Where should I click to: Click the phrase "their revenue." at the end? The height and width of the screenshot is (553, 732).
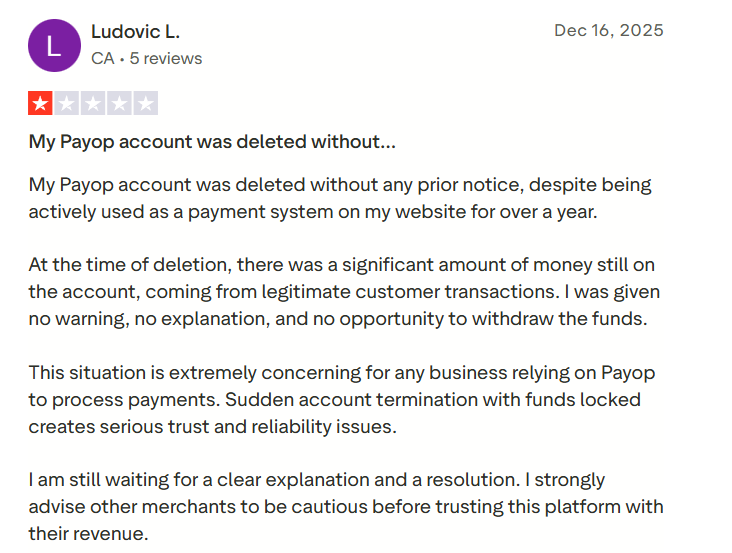pos(89,534)
